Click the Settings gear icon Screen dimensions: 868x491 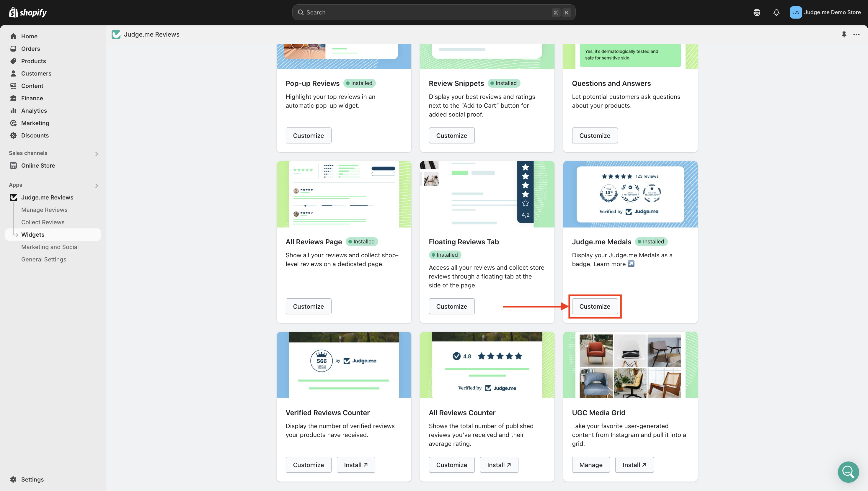tap(13, 479)
